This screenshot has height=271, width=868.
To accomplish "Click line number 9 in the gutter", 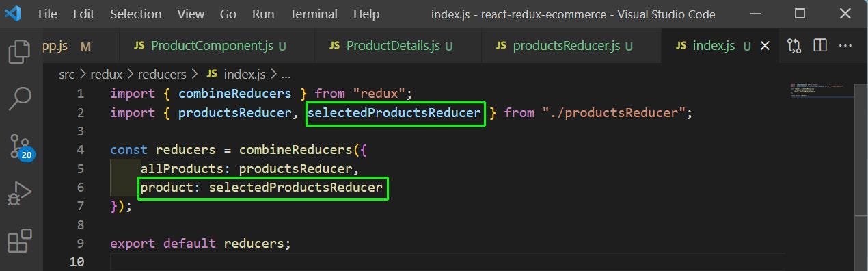I will coord(81,243).
